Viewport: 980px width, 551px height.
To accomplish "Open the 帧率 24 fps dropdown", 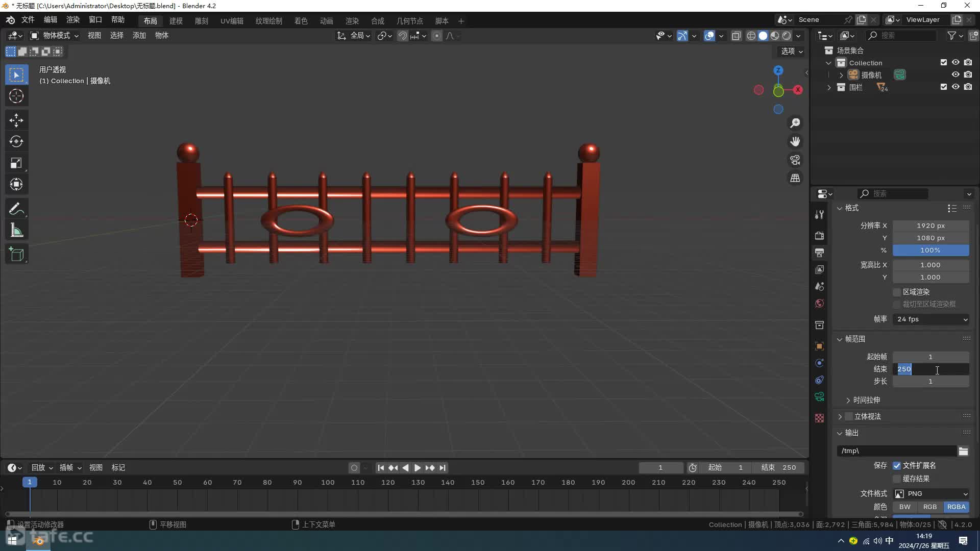I will click(x=931, y=319).
